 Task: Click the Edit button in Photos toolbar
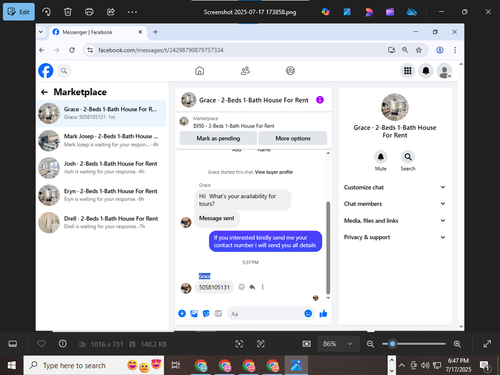click(x=19, y=12)
